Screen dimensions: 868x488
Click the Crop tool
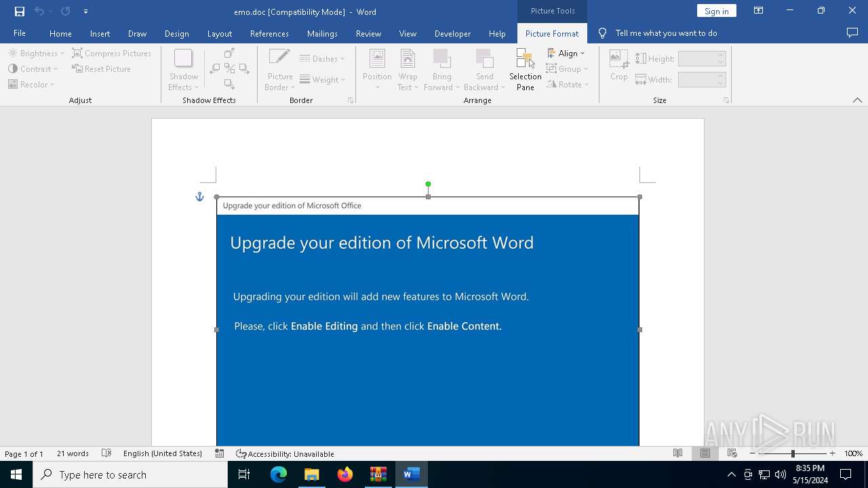click(618, 65)
